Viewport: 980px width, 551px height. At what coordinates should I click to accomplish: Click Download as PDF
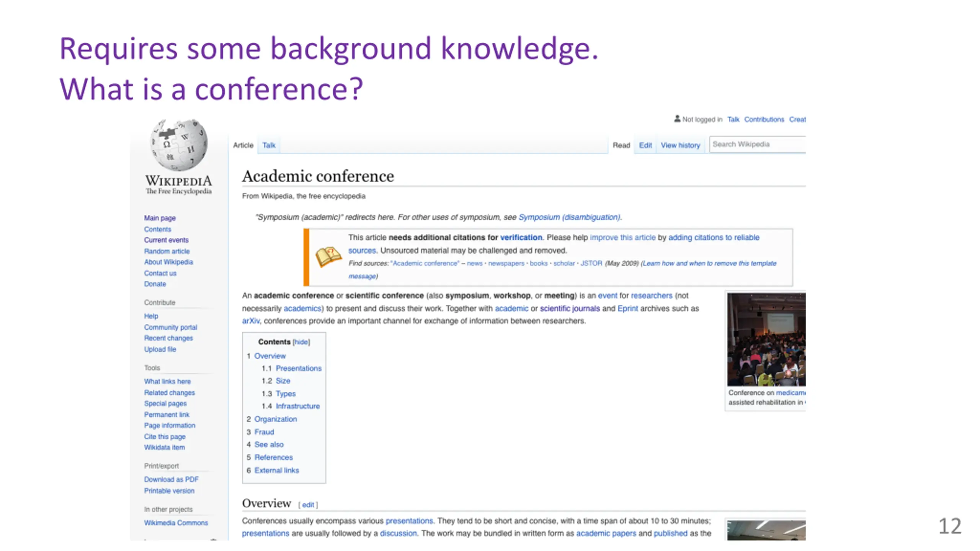click(171, 479)
